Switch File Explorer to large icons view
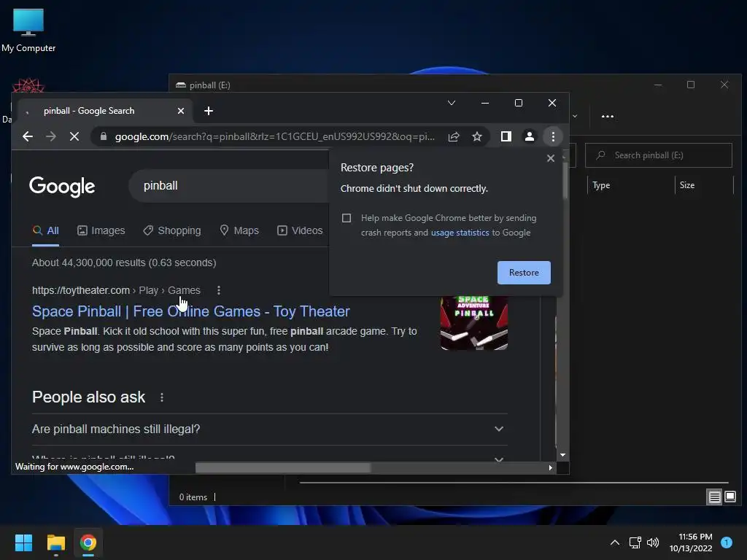 (730, 497)
